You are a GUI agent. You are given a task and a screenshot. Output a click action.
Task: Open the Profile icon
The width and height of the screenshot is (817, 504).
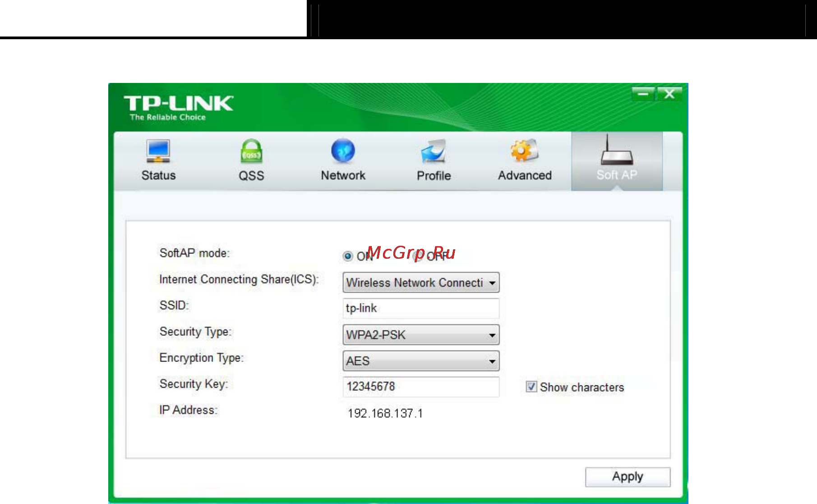pos(434,151)
